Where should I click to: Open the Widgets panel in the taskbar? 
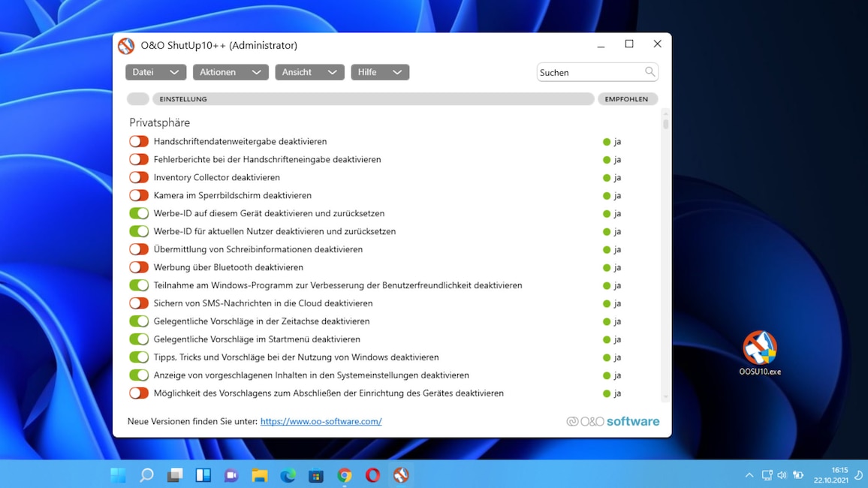coord(203,475)
